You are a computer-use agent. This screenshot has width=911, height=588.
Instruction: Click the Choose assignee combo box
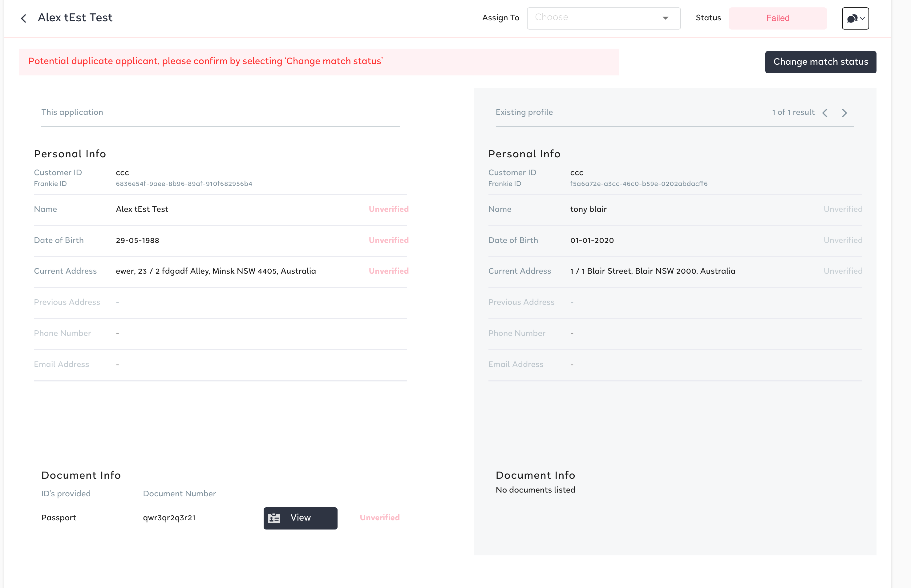pyautogui.click(x=596, y=18)
